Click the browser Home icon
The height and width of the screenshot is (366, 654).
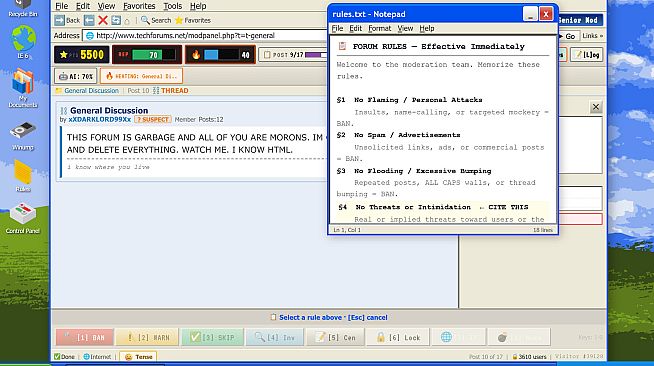coord(127,20)
